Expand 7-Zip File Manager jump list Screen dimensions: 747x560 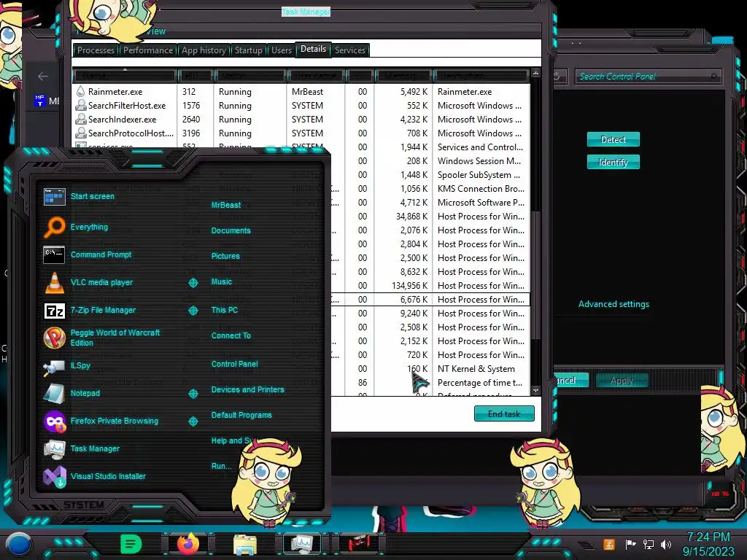pos(193,311)
